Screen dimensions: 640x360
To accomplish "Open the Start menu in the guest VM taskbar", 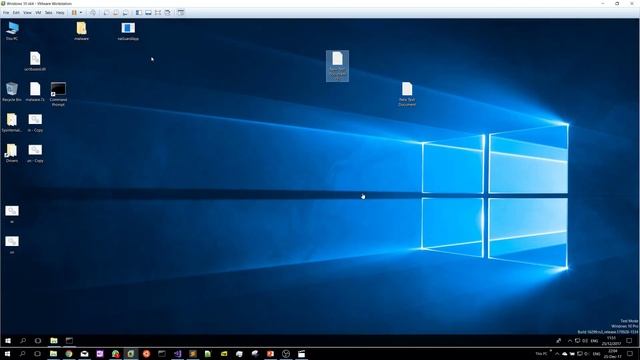I will (8, 340).
